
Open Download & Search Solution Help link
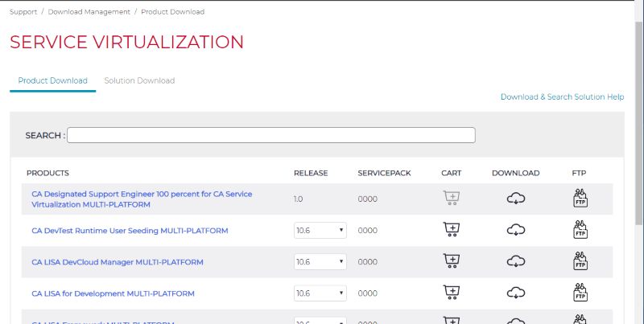pos(562,97)
